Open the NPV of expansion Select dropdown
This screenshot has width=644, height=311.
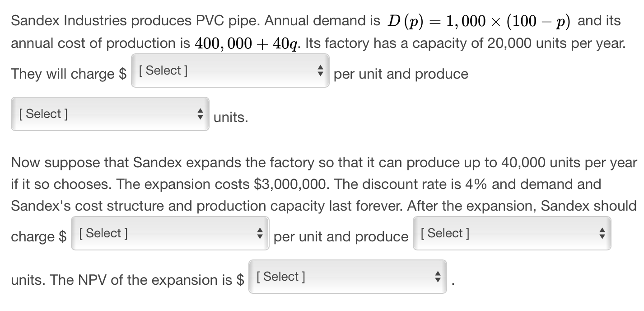pos(347,276)
